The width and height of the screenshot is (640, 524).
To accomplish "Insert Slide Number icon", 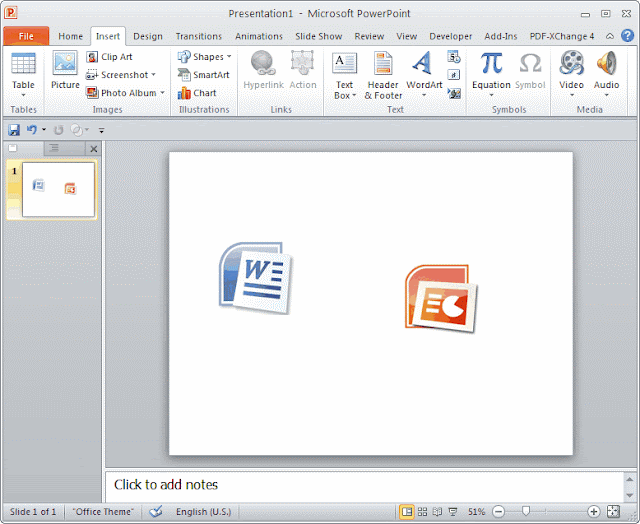I will 454,75.
